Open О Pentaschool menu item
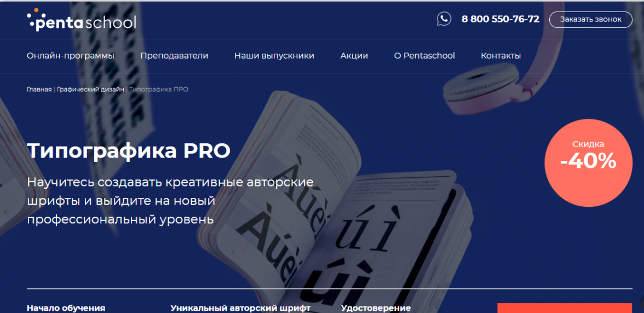Screen dimensions: 644x313 tap(424, 56)
